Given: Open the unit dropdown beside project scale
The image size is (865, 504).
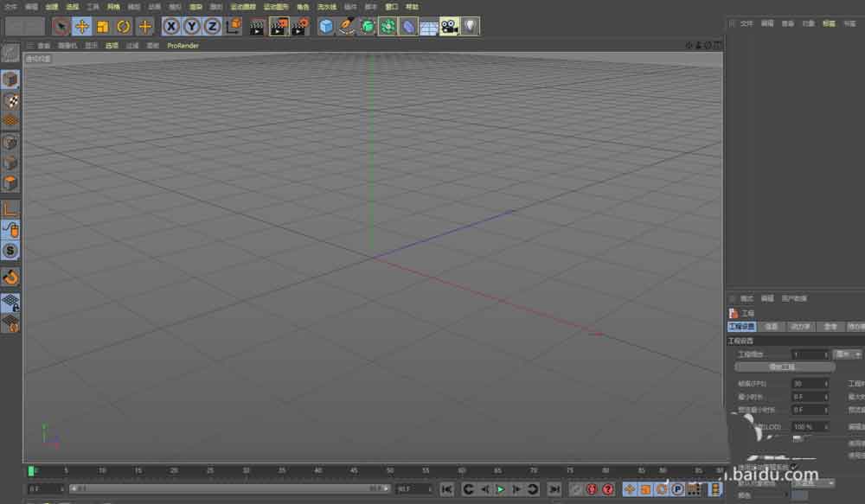Looking at the screenshot, I should (848, 354).
